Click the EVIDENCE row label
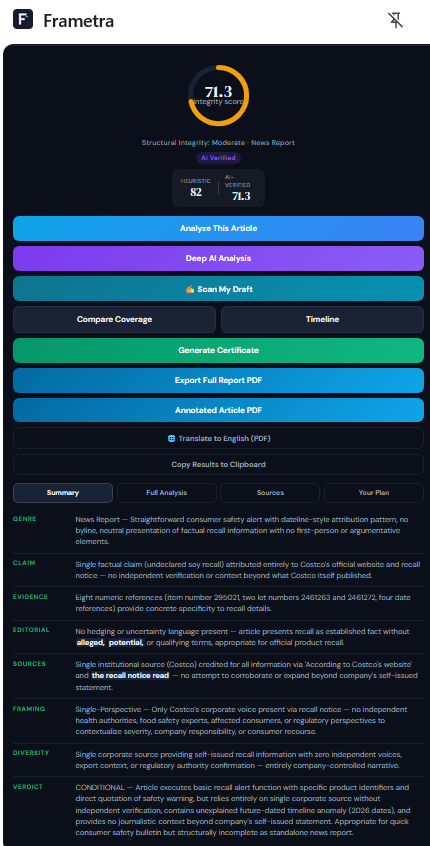 [x=30, y=597]
